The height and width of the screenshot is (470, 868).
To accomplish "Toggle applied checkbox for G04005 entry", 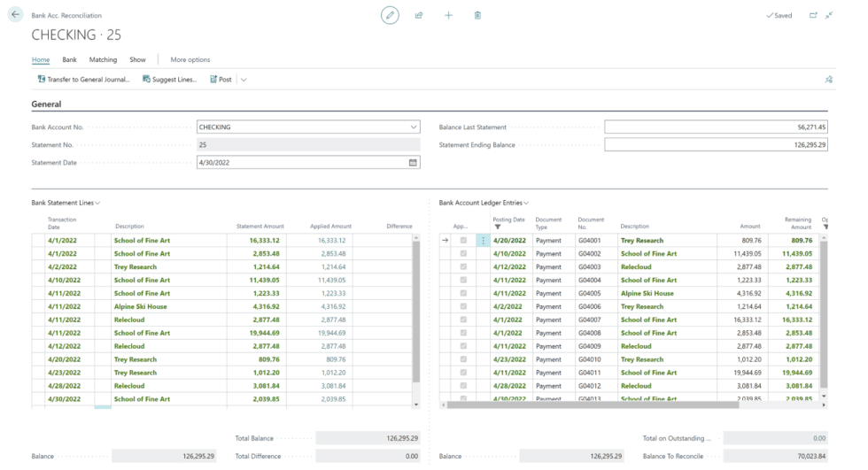I will pyautogui.click(x=463, y=294).
